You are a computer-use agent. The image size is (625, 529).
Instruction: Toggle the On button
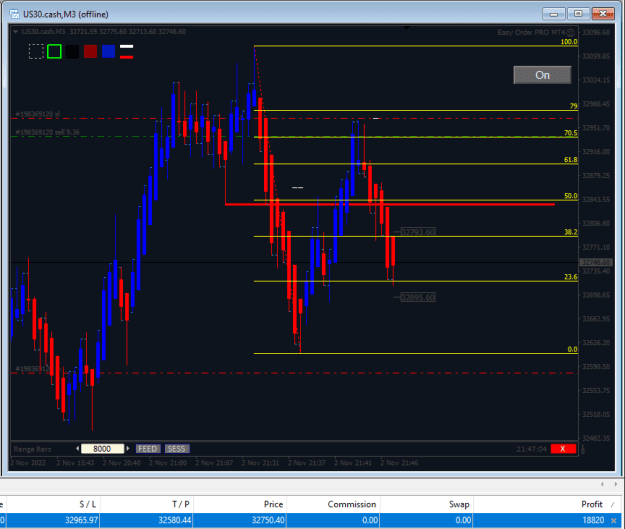coord(542,75)
